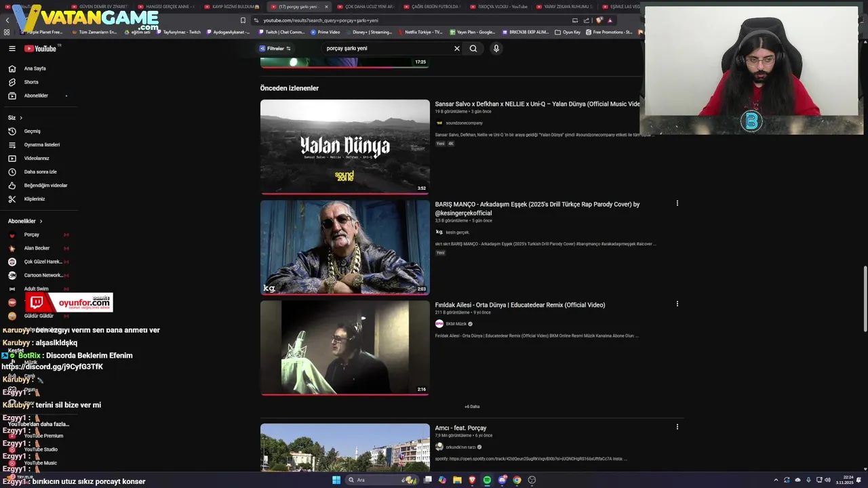Open Brave browser from the taskbar
This screenshot has width=868, height=488.
[472, 480]
